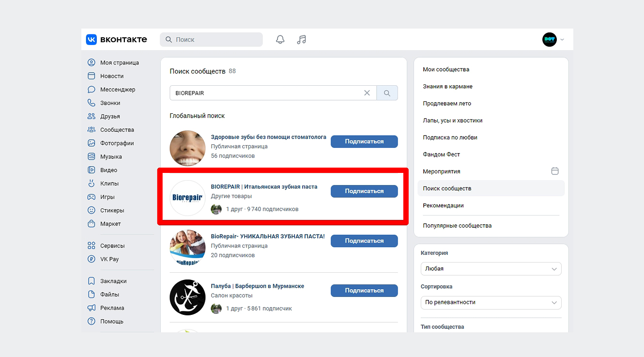Open Здоровые зубы без помощи стоматолога link

point(269,137)
